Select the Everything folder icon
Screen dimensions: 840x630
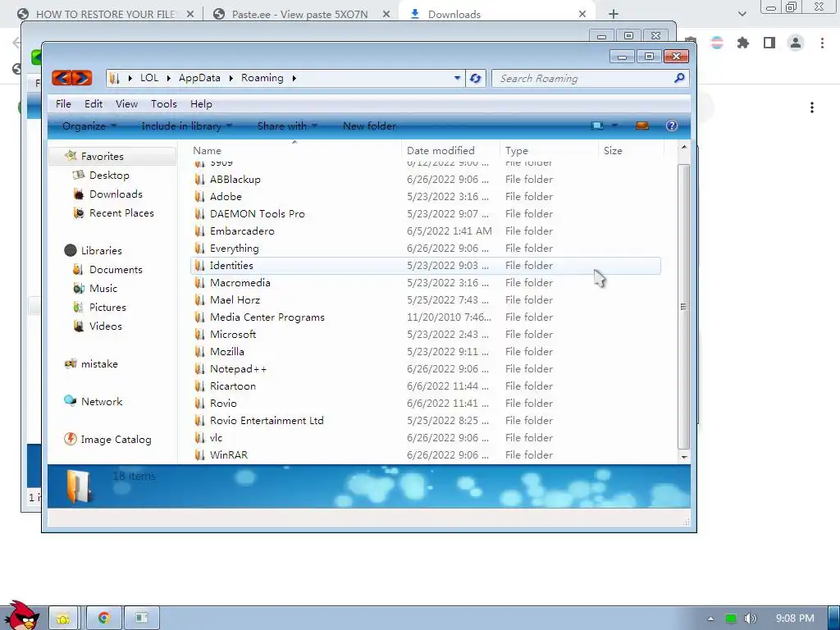200,248
